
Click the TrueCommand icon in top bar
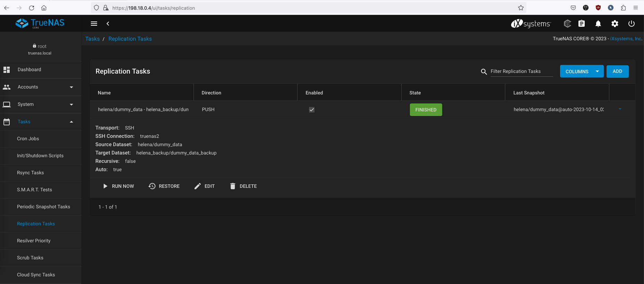567,24
